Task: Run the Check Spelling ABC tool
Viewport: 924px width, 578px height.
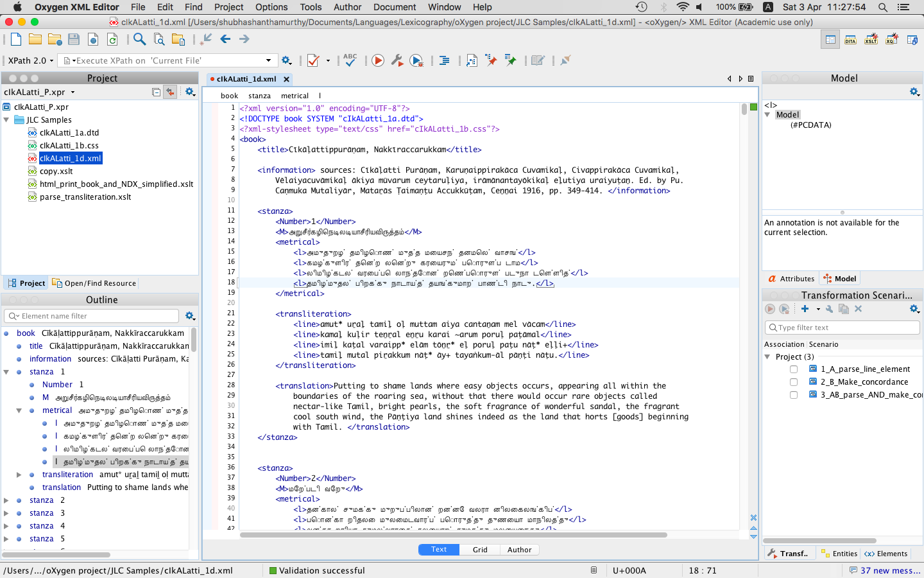Action: [350, 60]
